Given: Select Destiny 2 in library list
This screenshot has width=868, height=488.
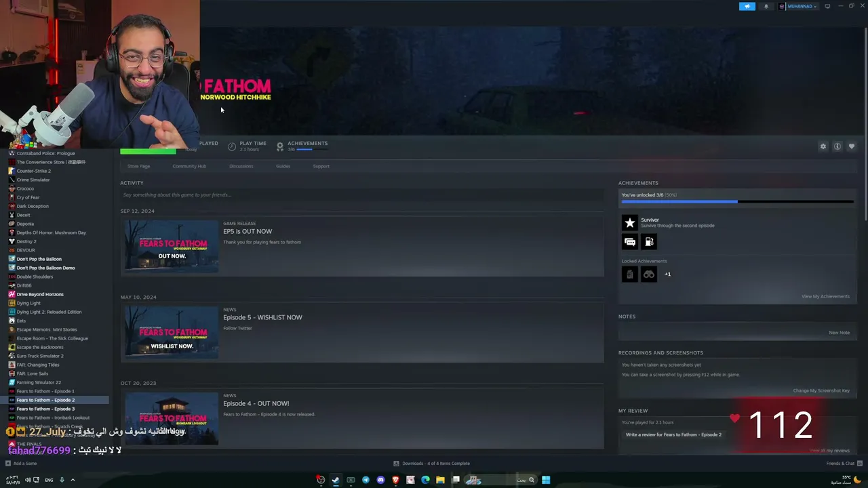Looking at the screenshot, I should [x=26, y=241].
